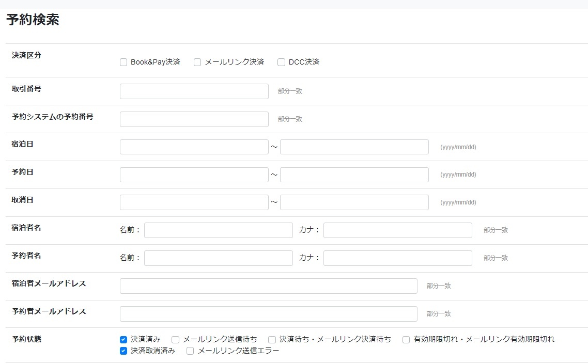Uncheck the 決済済み status checkbox
The image size is (588, 364).
click(123, 340)
